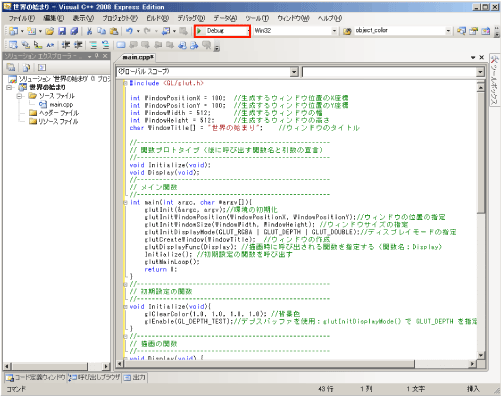Open the ツールボックス side tab
The width and height of the screenshot is (501, 396).
494,80
